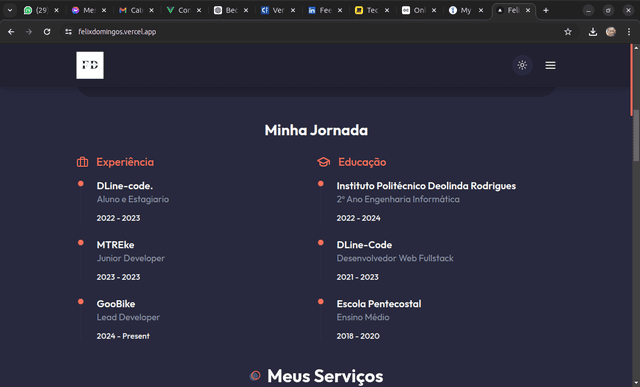Image resolution: width=640 pixels, height=387 pixels.
Task: Open the Chrome three-dot menu
Action: click(629, 32)
